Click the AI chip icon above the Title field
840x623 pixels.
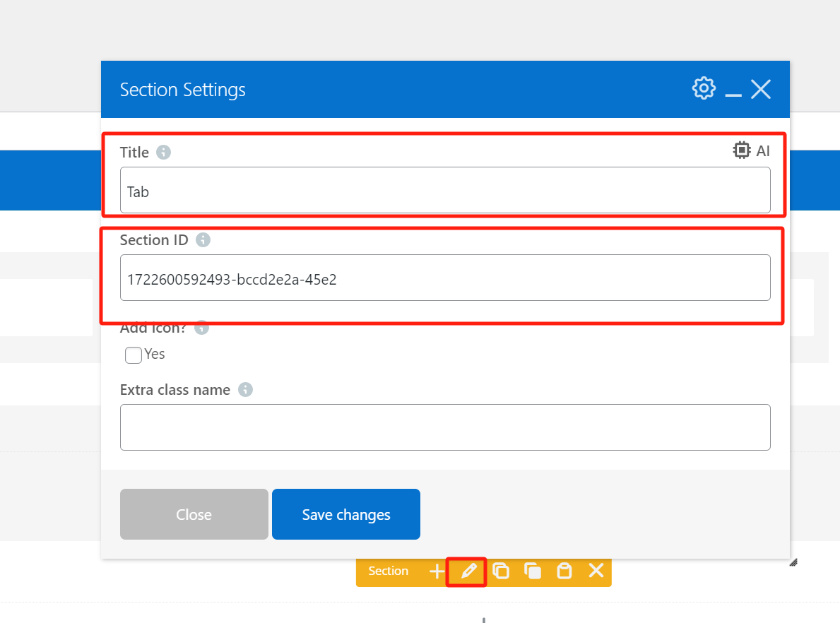[x=742, y=150]
